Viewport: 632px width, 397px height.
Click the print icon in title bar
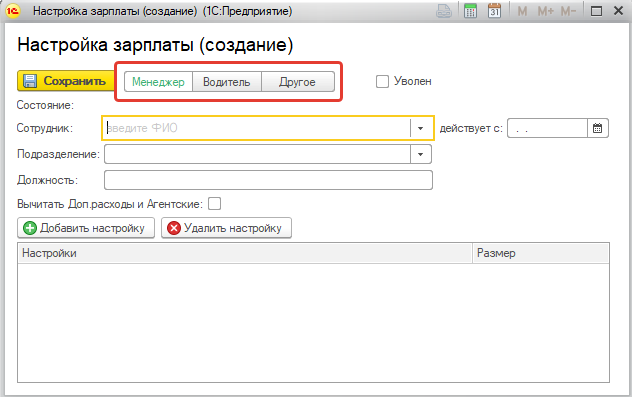pos(444,11)
